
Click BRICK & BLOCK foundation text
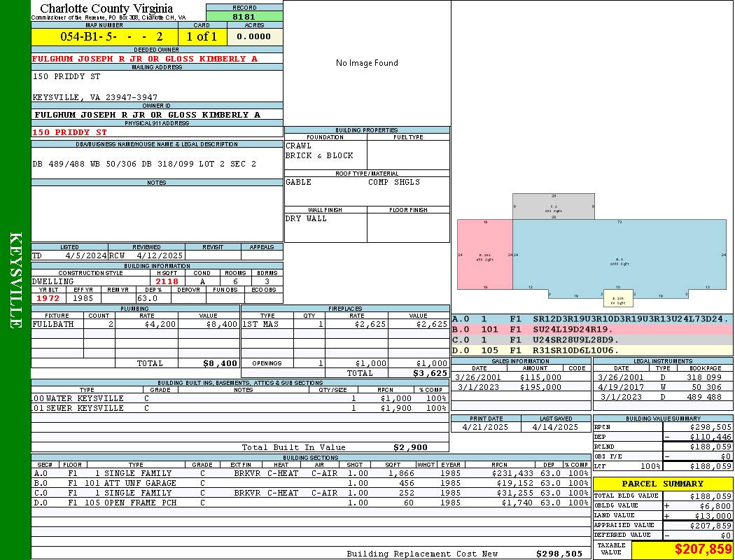[x=319, y=155]
